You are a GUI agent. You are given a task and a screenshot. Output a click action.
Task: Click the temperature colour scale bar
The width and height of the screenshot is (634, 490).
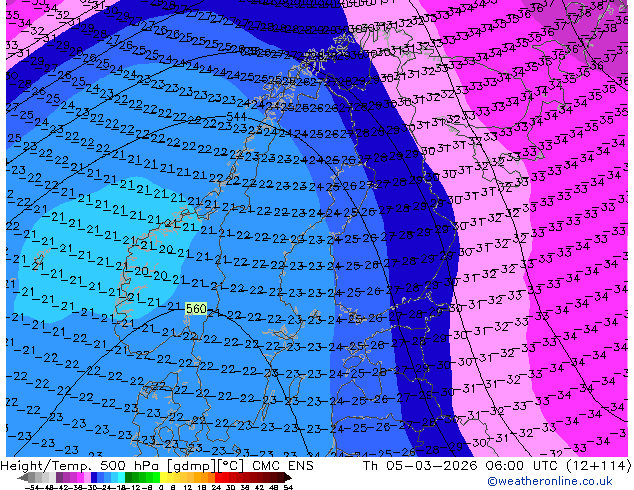click(x=155, y=477)
